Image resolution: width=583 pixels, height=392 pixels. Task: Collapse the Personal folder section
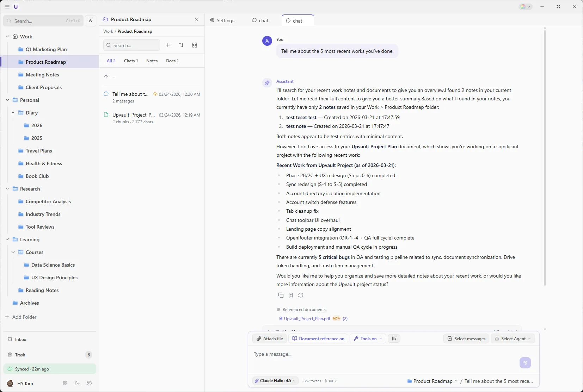point(7,100)
